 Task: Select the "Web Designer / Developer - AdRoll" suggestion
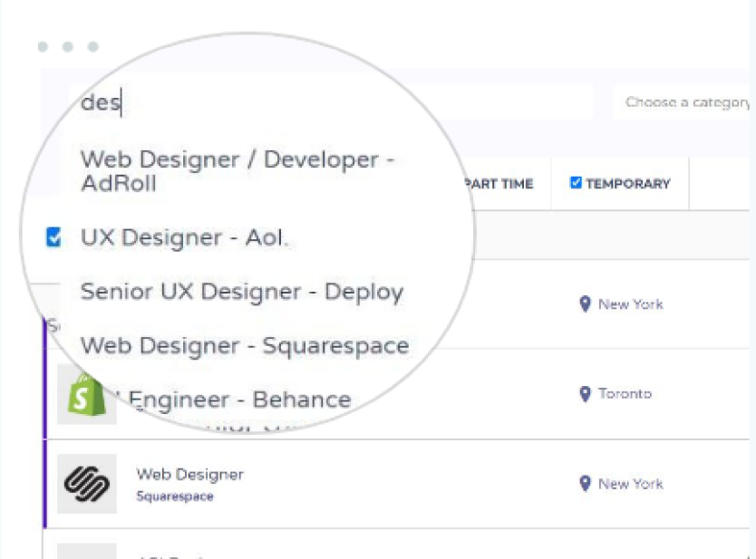point(237,171)
